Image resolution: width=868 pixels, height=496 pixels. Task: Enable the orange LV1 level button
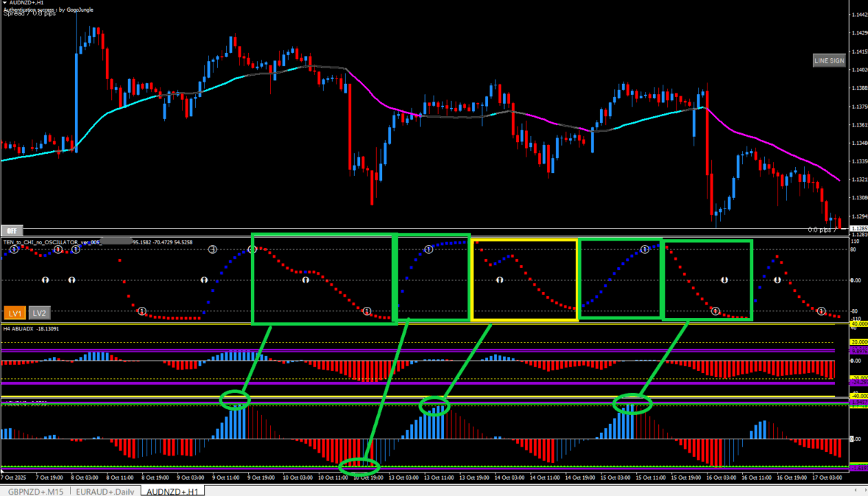coord(15,313)
